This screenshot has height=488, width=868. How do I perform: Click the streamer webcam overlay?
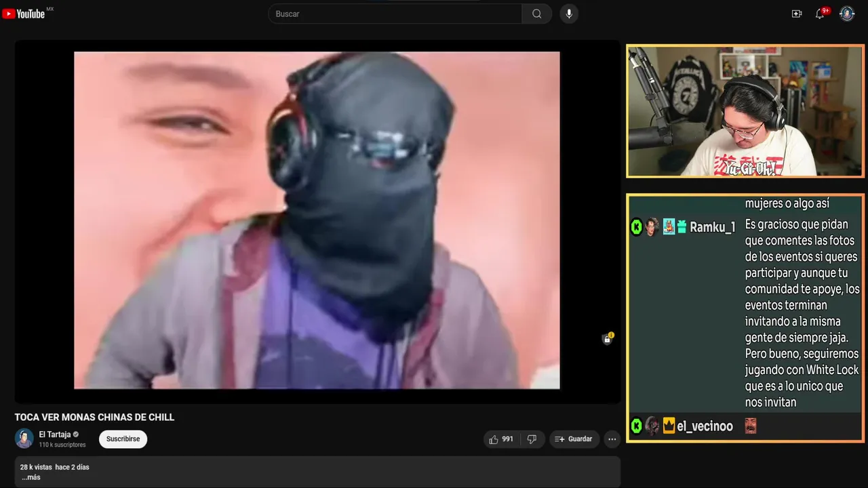[745, 111]
